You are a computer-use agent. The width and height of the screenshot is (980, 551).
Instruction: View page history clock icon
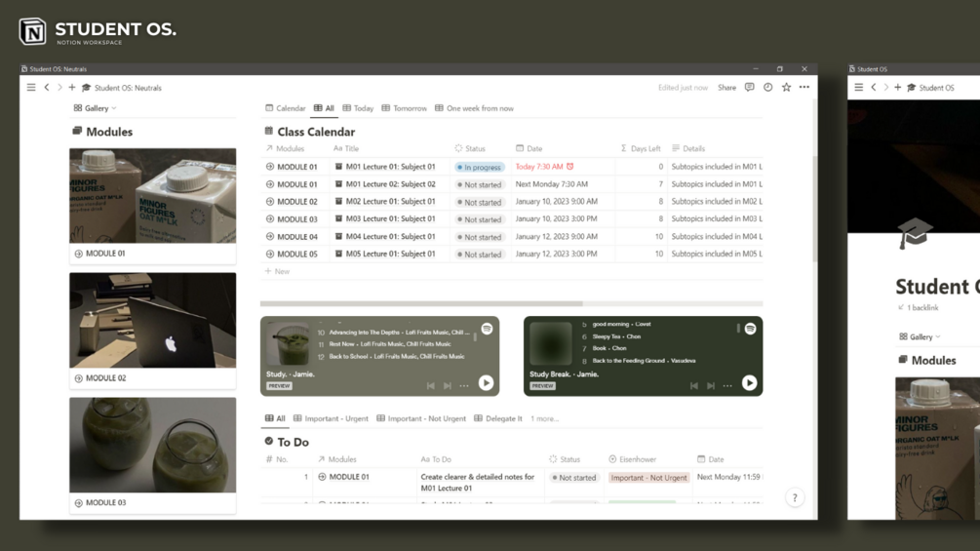pyautogui.click(x=767, y=88)
